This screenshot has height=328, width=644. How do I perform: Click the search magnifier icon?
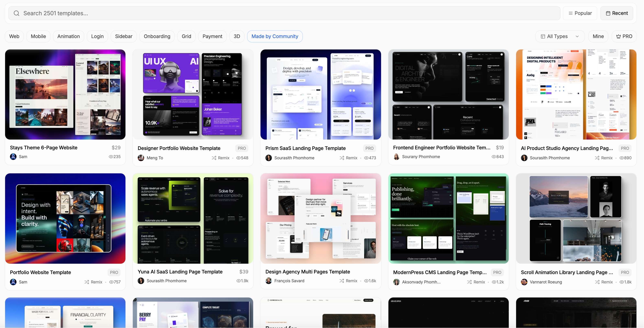coord(16,13)
